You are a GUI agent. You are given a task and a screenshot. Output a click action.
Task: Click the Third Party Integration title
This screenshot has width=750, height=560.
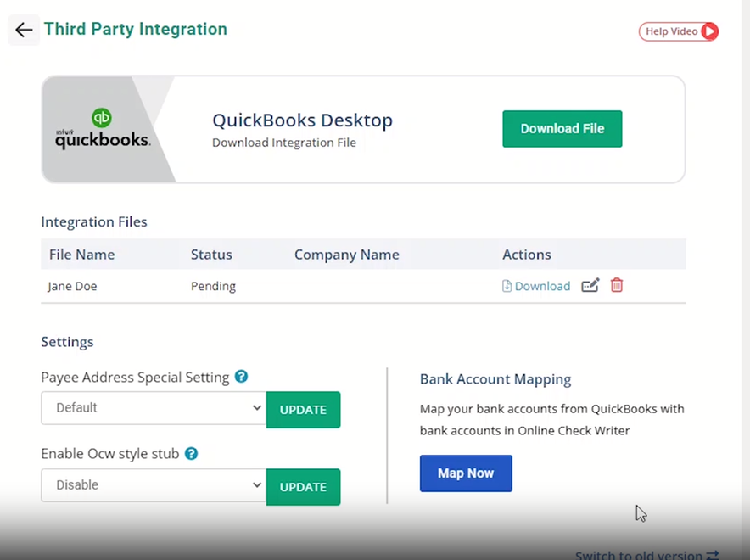pos(136,29)
